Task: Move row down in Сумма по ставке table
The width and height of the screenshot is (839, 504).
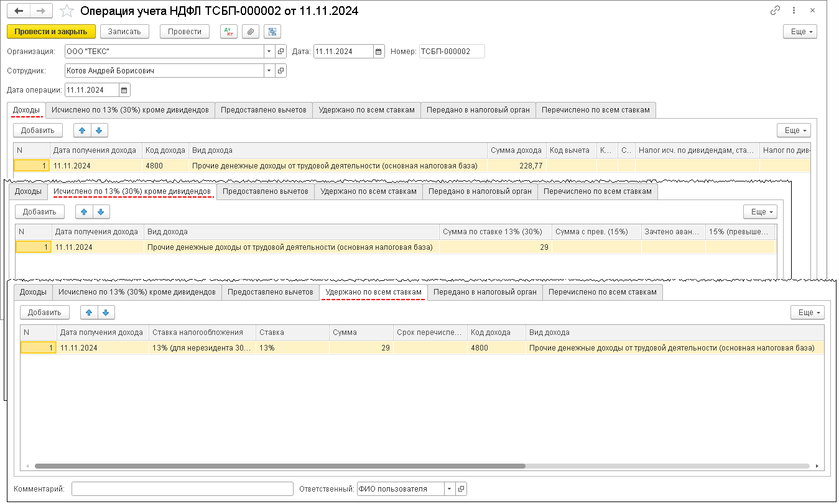Action: (x=101, y=212)
